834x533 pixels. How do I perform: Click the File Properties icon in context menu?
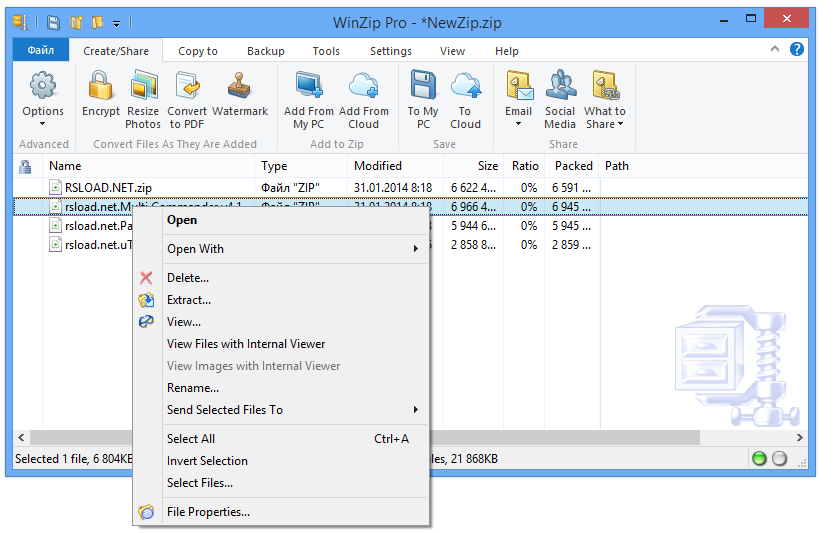146,512
